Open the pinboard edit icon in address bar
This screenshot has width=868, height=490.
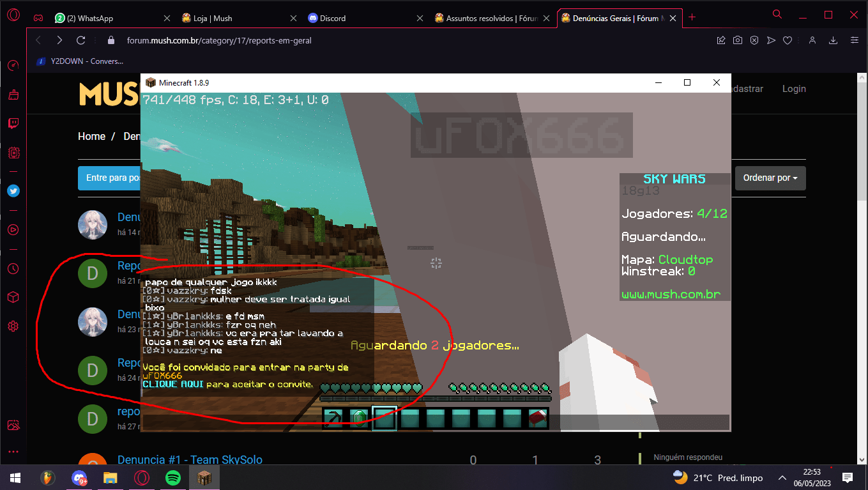click(x=721, y=40)
